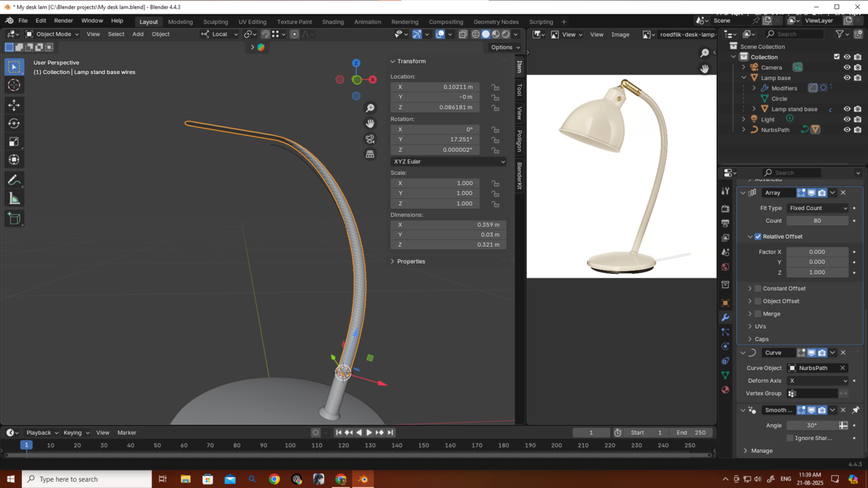Enable Constant Offset checkbox
The height and width of the screenshot is (488, 868).
[758, 289]
